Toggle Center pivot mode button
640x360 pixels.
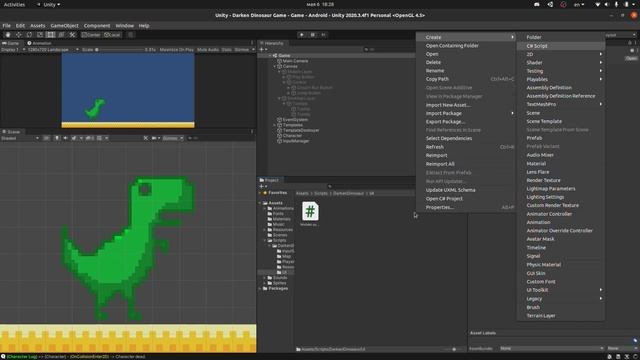pos(91,35)
